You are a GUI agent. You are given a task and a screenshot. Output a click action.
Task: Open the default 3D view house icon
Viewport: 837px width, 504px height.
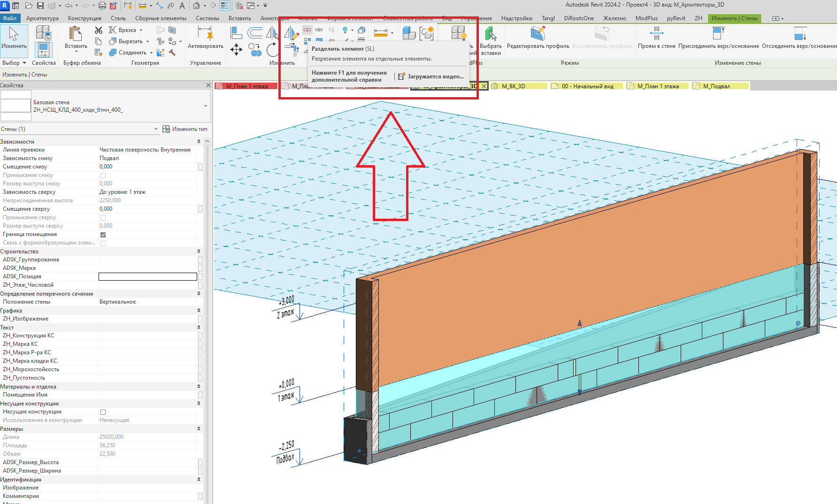(x=196, y=6)
